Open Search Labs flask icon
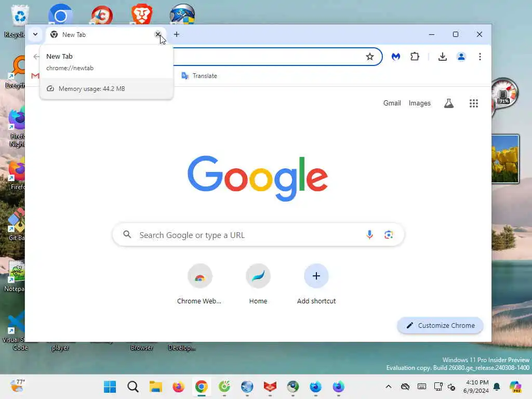Viewport: 532px width, 399px height. [x=449, y=103]
